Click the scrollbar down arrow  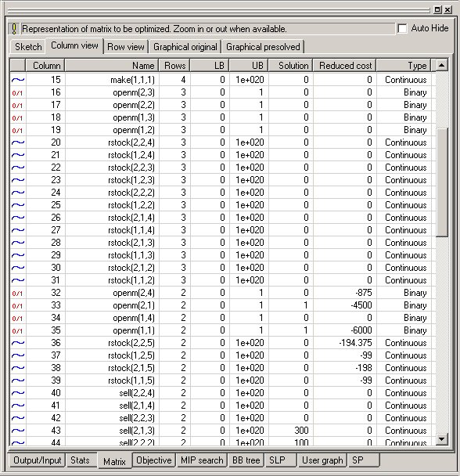pyautogui.click(x=442, y=439)
